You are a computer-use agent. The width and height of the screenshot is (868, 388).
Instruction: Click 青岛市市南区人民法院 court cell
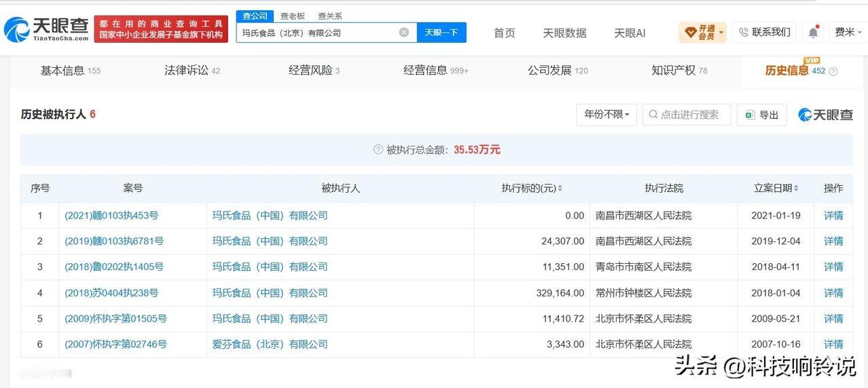664,267
